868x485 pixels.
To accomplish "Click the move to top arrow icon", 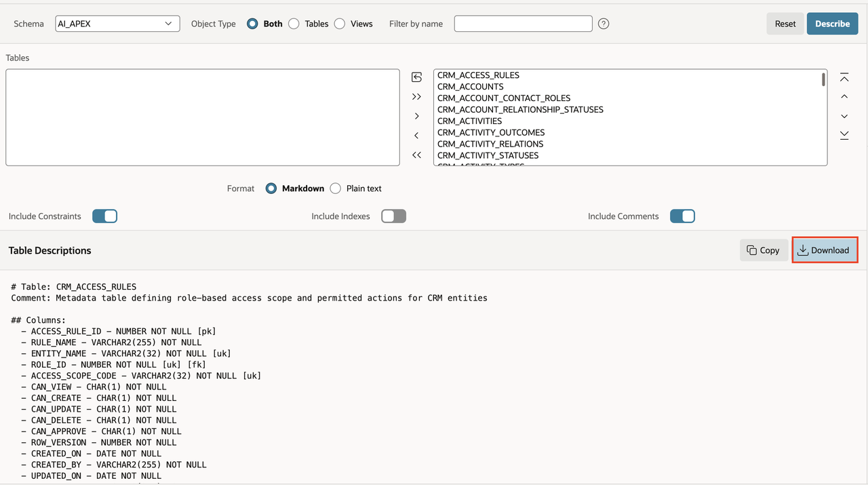I will click(x=844, y=77).
